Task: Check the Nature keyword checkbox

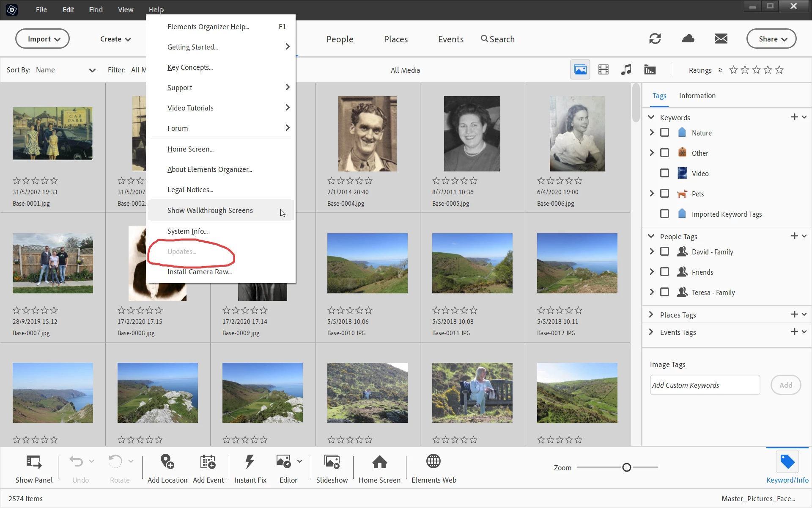Action: pos(664,133)
